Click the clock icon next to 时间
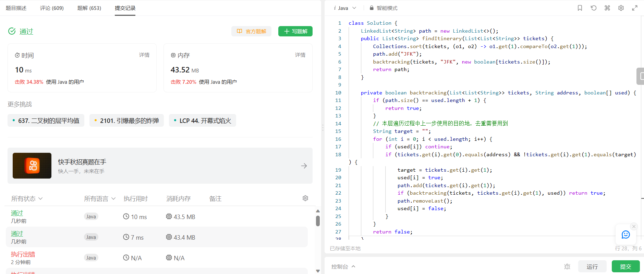This screenshot has width=644, height=274. 17,55
